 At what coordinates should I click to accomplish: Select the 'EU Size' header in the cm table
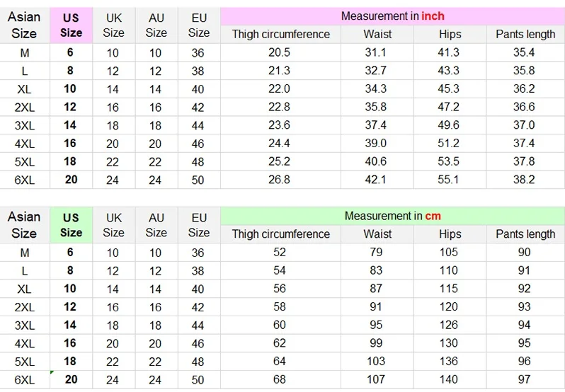point(199,225)
